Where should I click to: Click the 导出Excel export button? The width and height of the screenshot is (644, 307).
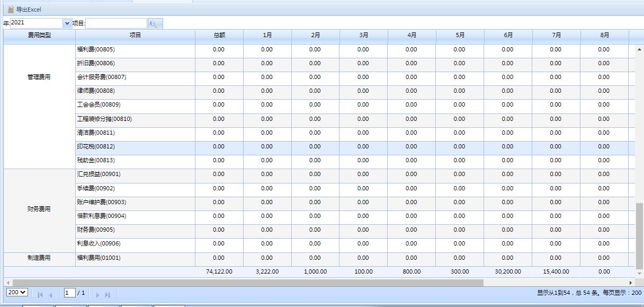24,10
